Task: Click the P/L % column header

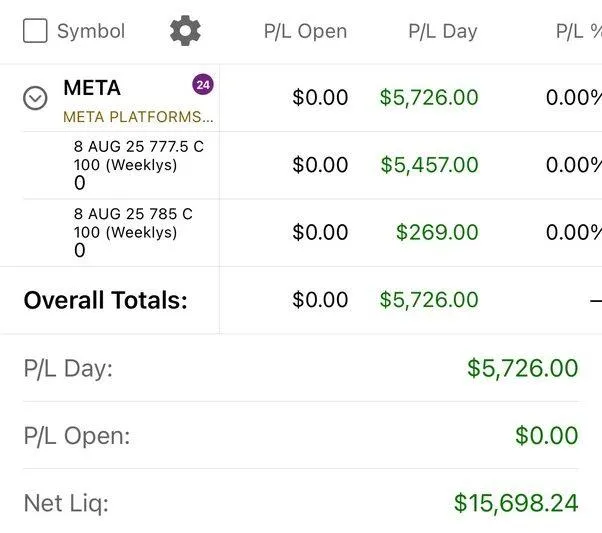Action: 578,31
